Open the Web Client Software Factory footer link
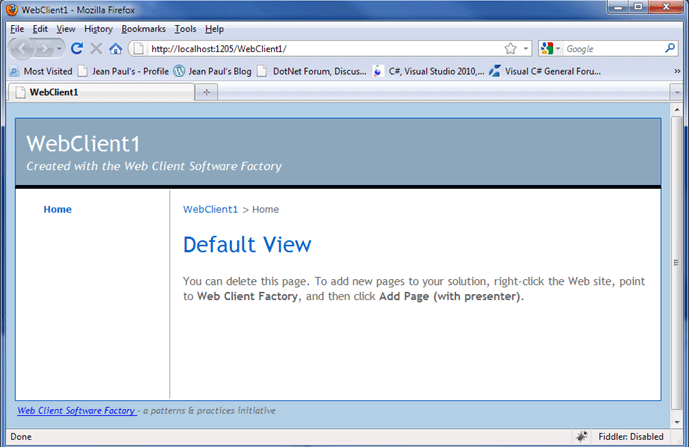 [76, 411]
